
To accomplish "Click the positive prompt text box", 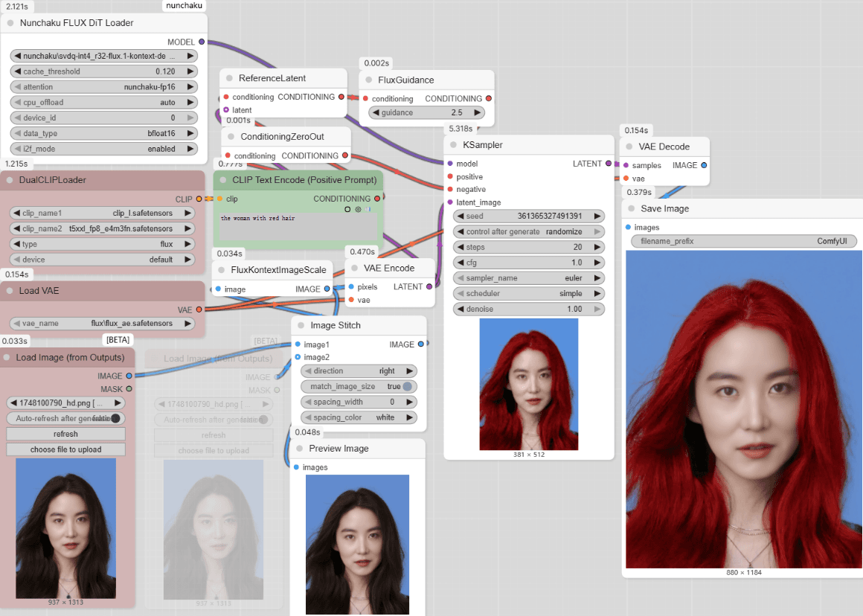I will [x=298, y=226].
